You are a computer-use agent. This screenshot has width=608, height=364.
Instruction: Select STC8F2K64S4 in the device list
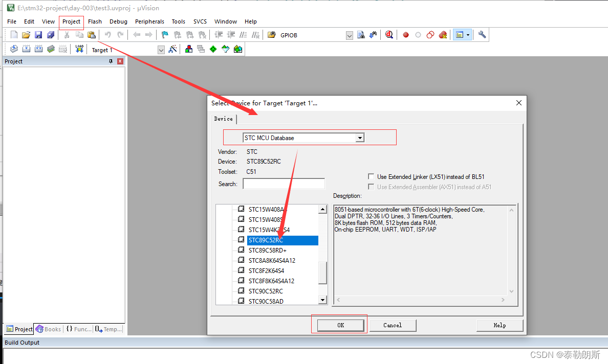pos(266,270)
